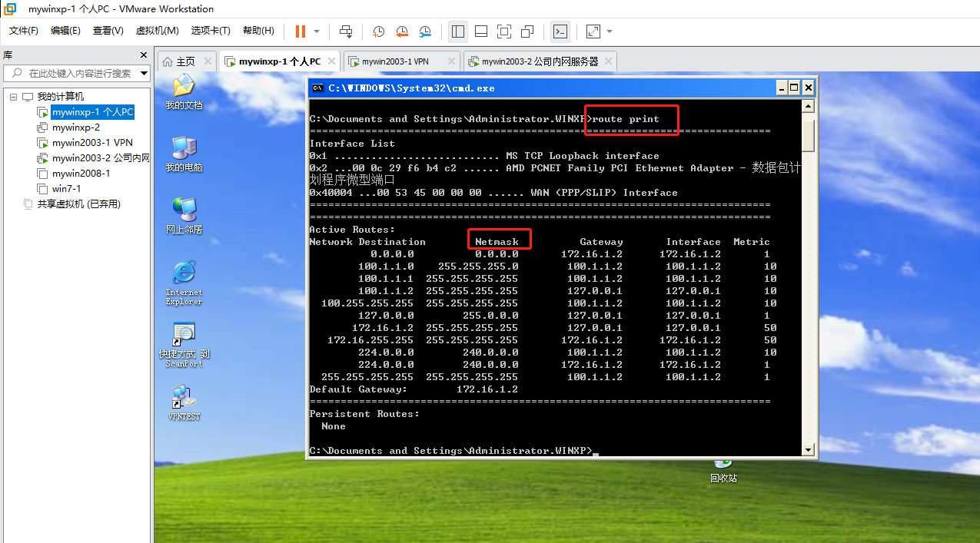This screenshot has height=543, width=980.
Task: Select mywin2003-2 公司内网 in the library tree
Action: tap(100, 158)
